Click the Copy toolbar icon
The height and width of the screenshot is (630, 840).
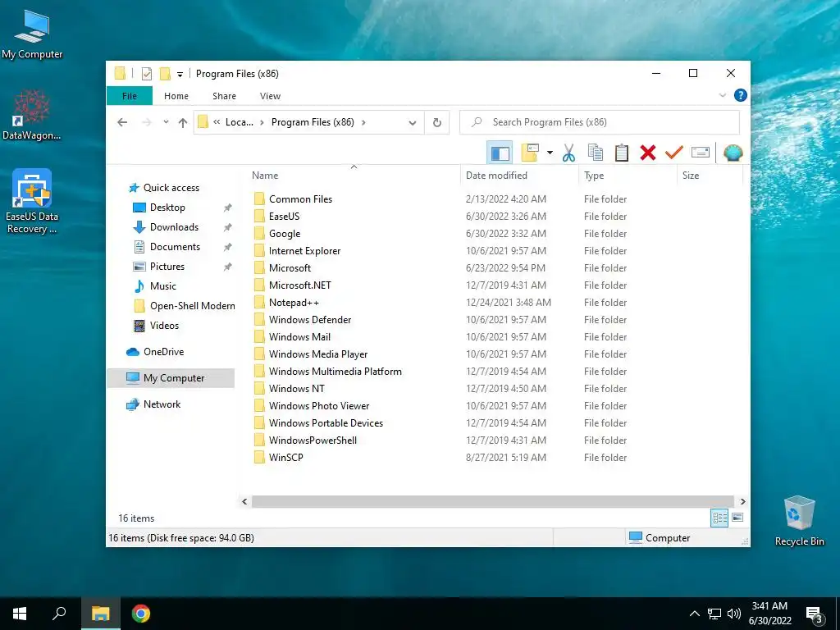(596, 153)
